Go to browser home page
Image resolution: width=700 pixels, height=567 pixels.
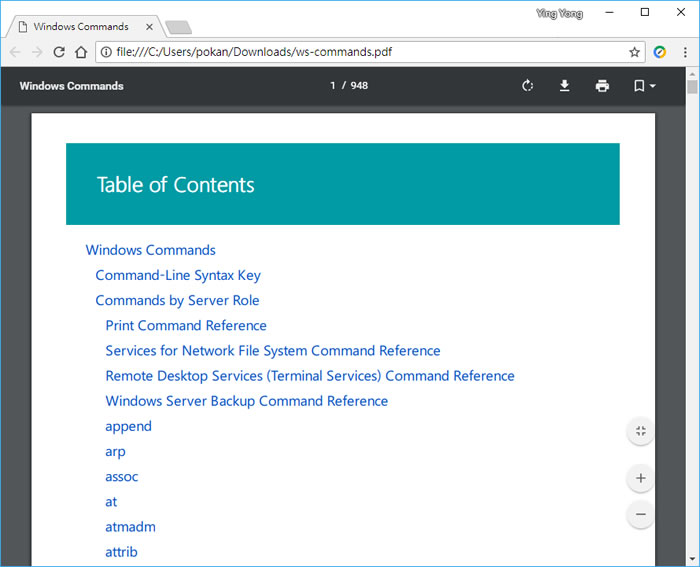(82, 52)
